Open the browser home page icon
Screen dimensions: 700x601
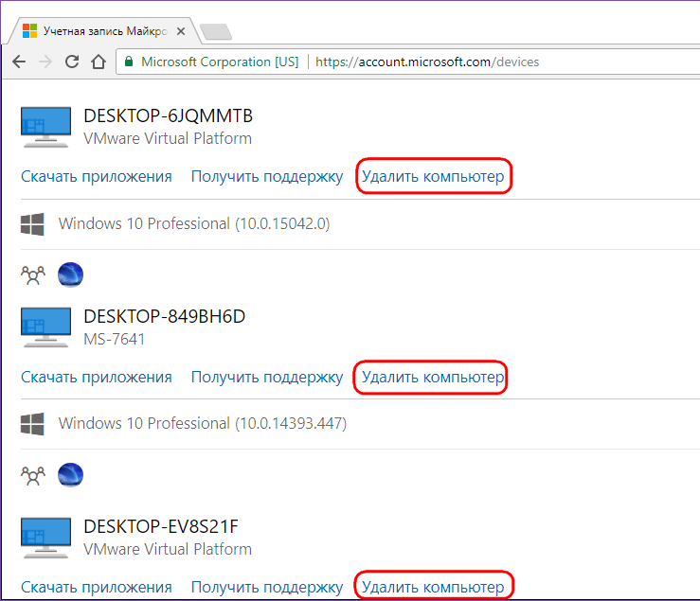pos(99,62)
